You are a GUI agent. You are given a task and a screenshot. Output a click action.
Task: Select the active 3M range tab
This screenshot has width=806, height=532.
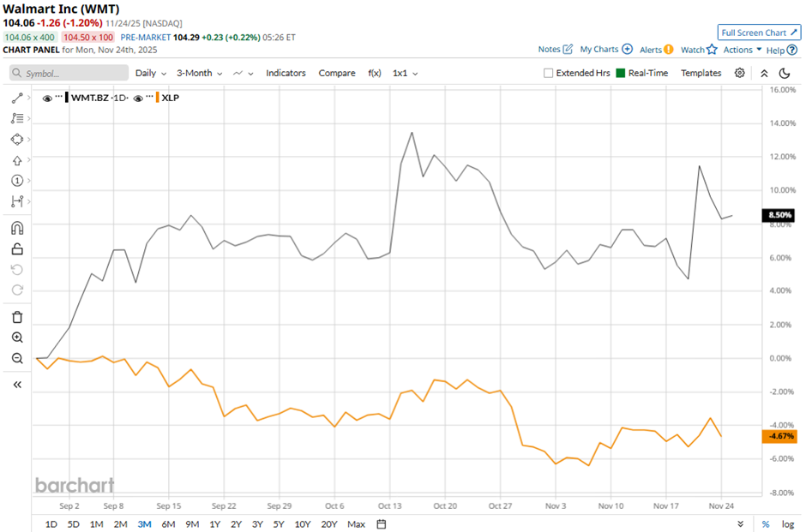pyautogui.click(x=144, y=524)
